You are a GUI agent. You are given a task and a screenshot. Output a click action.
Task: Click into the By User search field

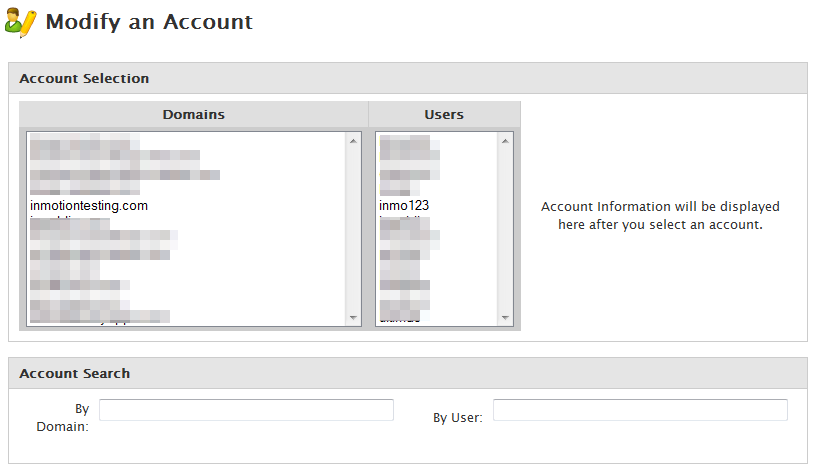click(x=640, y=410)
